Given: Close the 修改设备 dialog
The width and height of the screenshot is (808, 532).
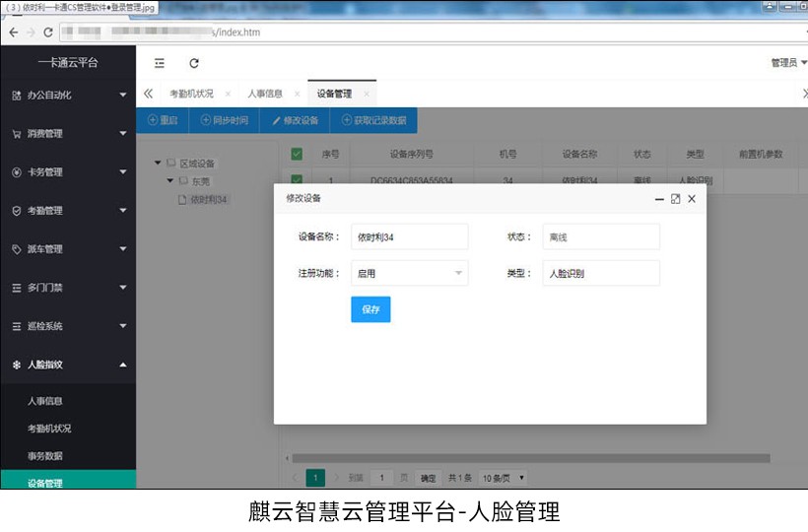Looking at the screenshot, I should (692, 199).
